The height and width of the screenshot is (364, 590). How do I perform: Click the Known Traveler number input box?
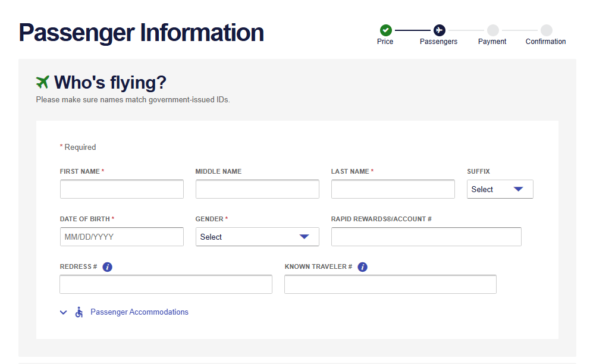click(x=390, y=284)
